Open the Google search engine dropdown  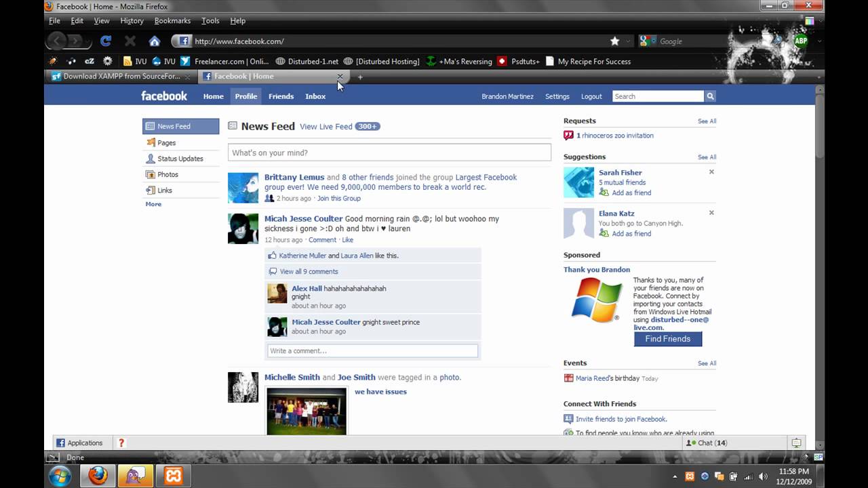(x=647, y=41)
